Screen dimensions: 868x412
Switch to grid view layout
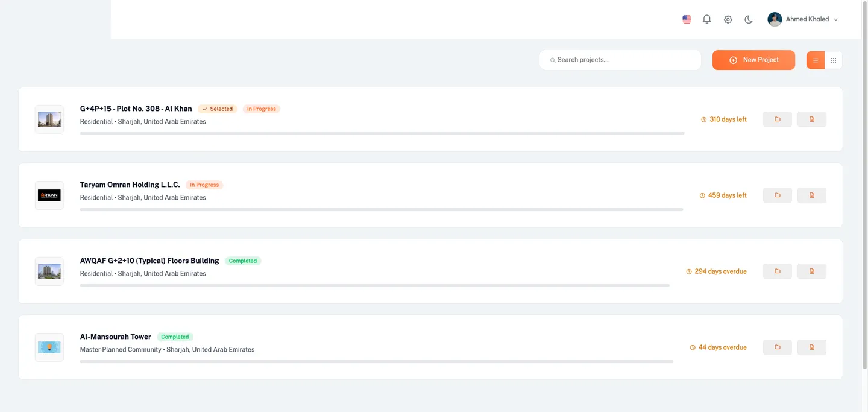click(834, 60)
